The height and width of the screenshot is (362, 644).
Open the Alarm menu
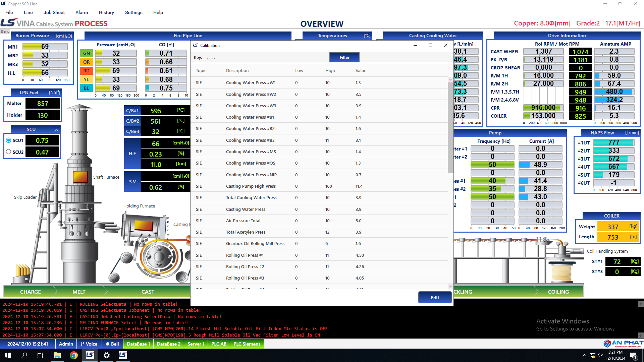click(82, 12)
